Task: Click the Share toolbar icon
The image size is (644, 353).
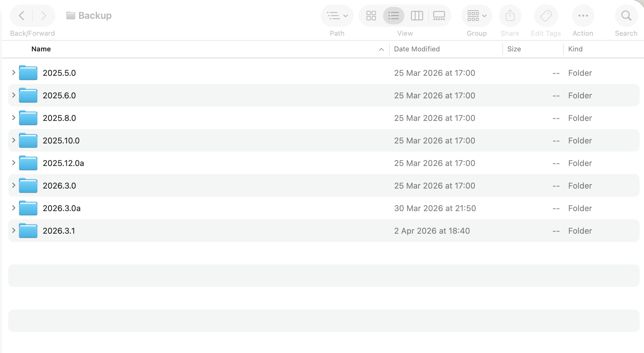Action: pos(510,16)
